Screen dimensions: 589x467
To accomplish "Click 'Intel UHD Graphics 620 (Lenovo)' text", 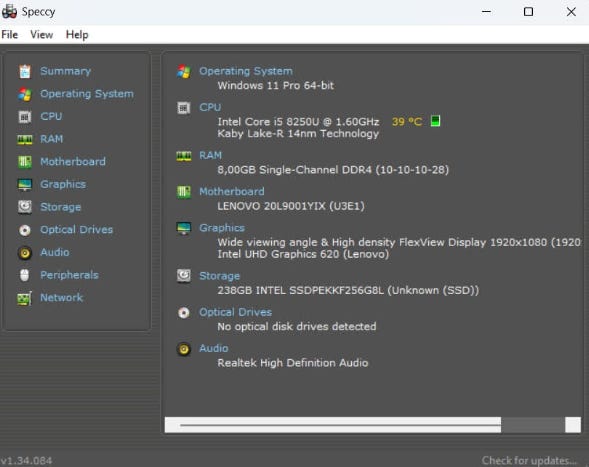I will [303, 254].
